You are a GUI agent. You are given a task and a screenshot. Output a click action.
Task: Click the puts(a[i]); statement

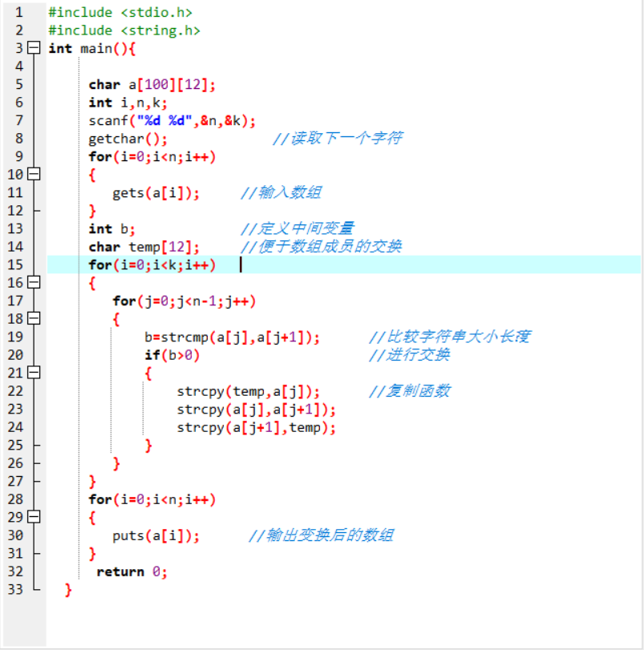coord(156,536)
